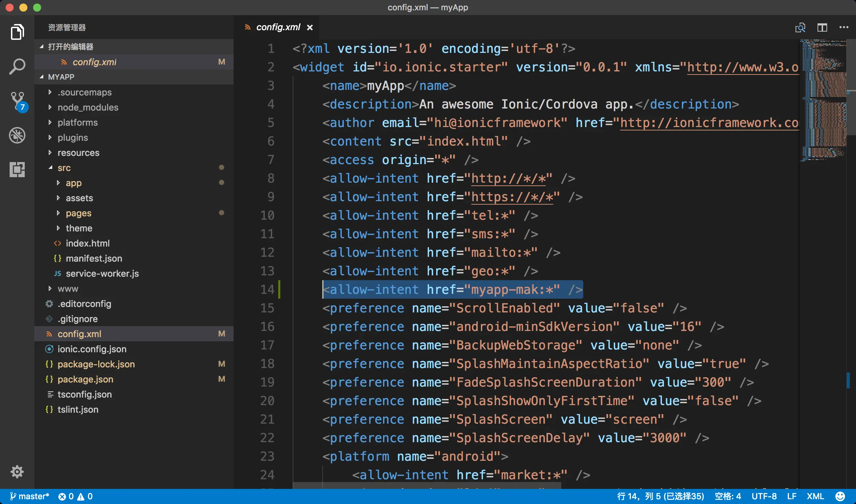This screenshot has width=856, height=504.
Task: Open package.json from the file tree
Action: point(85,379)
